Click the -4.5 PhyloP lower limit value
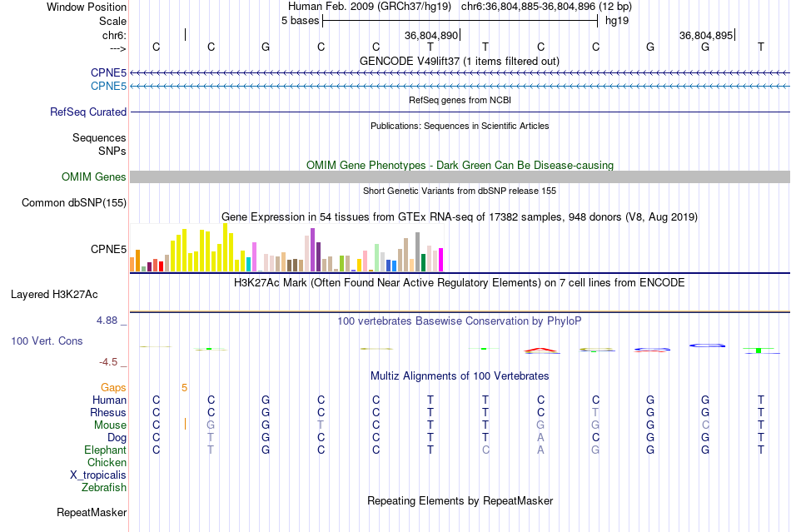Screen dimensions: 791x532 (108, 361)
